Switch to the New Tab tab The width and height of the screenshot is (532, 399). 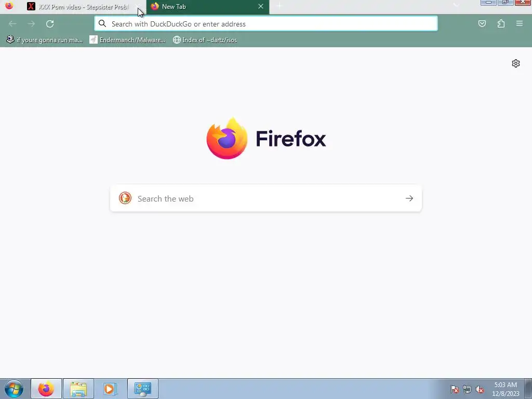[208, 6]
